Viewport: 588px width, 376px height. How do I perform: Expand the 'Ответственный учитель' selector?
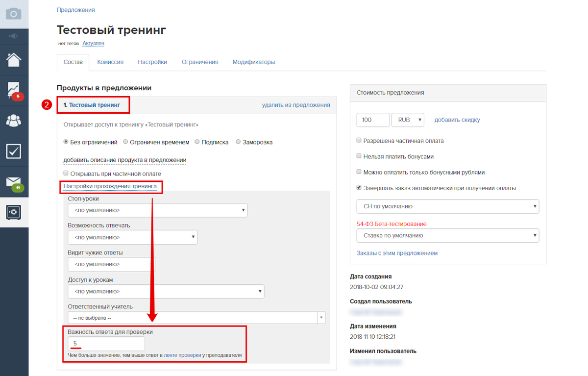(196, 318)
